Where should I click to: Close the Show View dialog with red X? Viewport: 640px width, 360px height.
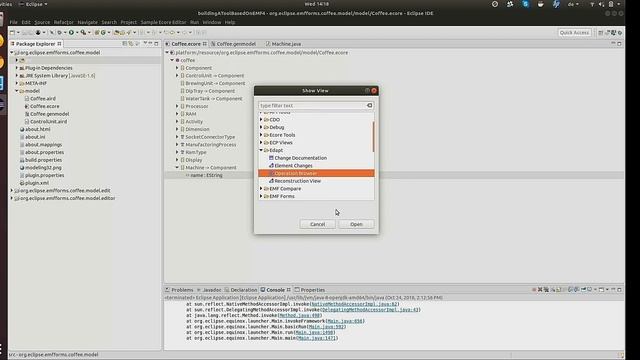pos(374,91)
